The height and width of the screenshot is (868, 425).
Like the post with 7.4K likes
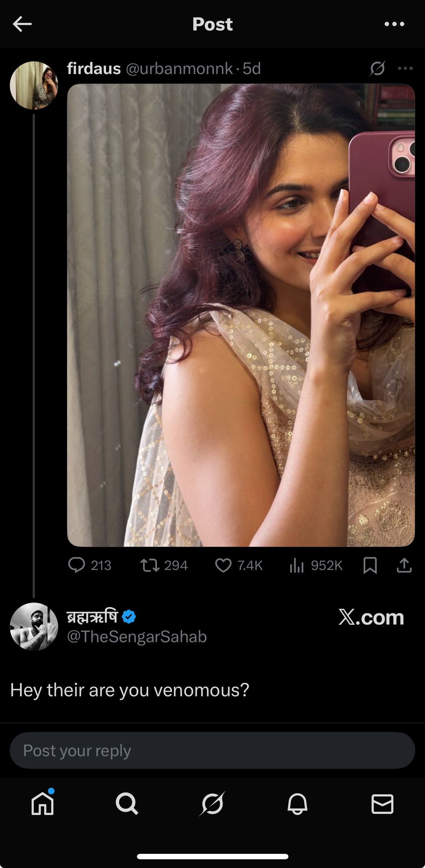click(223, 565)
